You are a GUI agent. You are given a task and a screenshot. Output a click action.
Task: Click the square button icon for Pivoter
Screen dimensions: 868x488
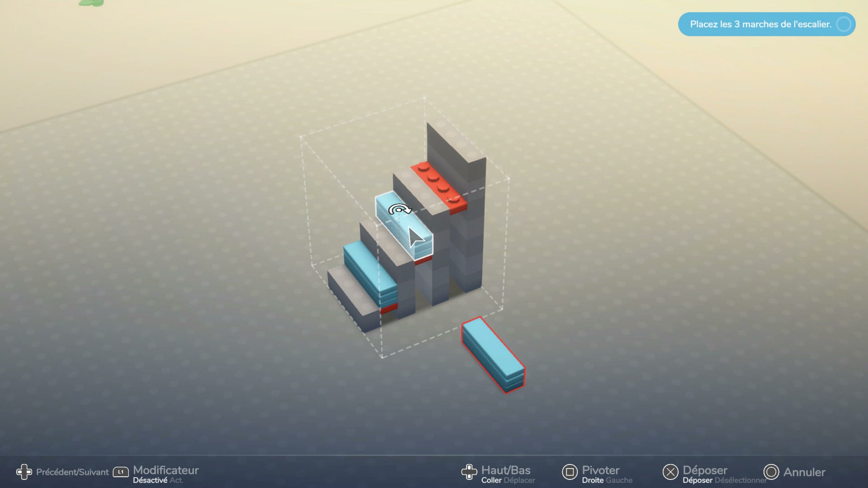(x=570, y=472)
